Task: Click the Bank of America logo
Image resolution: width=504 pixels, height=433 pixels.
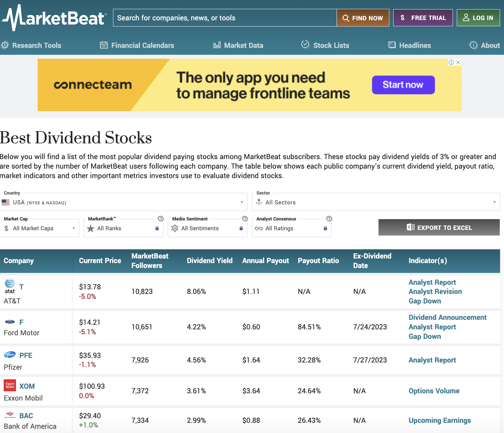Action: pyautogui.click(x=10, y=415)
